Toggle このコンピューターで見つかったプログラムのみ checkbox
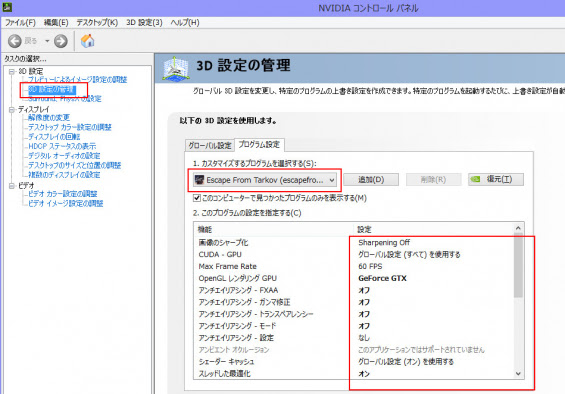Image resolution: width=565 pixels, height=394 pixels. click(x=196, y=198)
